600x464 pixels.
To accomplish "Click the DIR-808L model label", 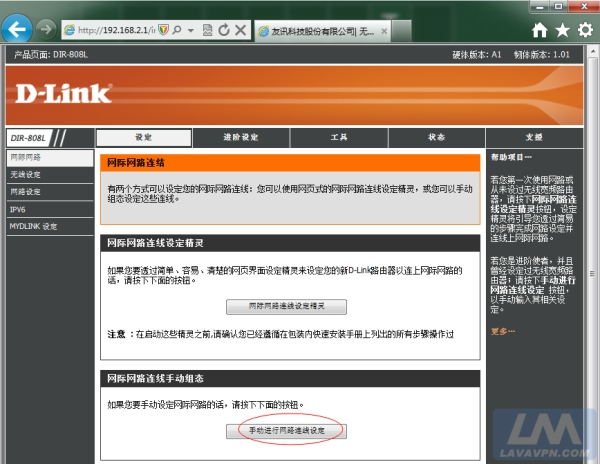I will click(x=28, y=138).
